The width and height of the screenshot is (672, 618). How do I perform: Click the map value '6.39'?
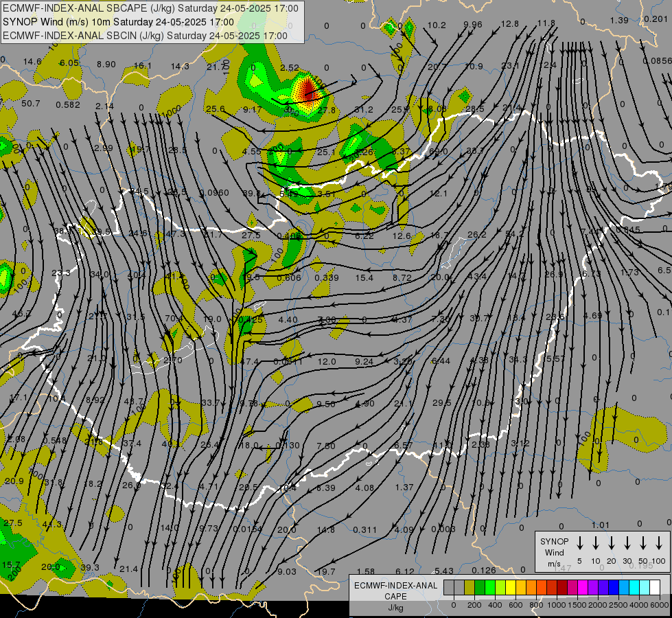pos(326,488)
